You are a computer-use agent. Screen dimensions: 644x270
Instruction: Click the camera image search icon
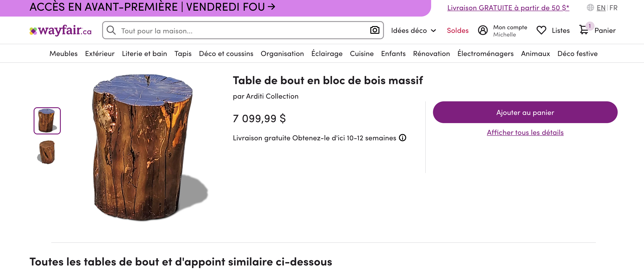[x=374, y=30]
